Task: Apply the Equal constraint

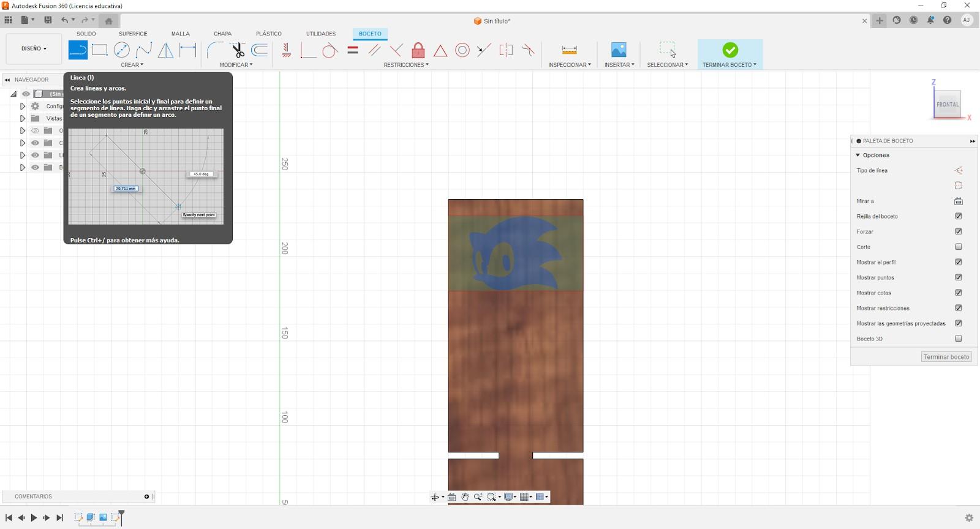Action: (x=352, y=50)
